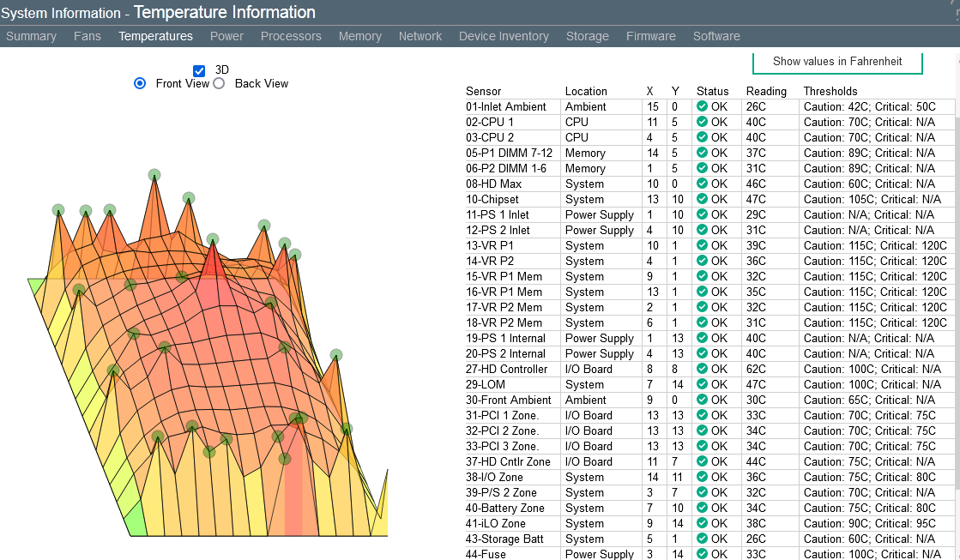
Task: Click status icon for 40-Battery Zone row
Action: click(x=702, y=508)
